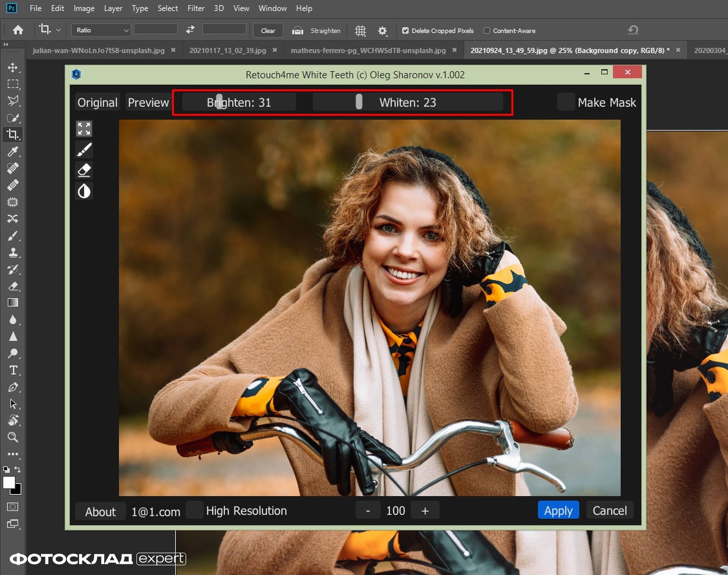This screenshot has height=575, width=728.
Task: Select the Clone Stamp tool
Action: [x=13, y=253]
